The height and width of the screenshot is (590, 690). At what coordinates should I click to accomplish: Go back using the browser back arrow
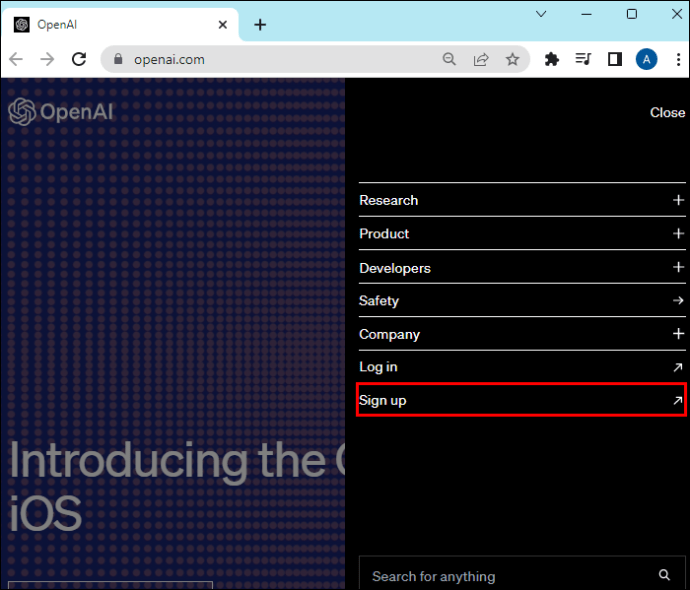(x=16, y=59)
